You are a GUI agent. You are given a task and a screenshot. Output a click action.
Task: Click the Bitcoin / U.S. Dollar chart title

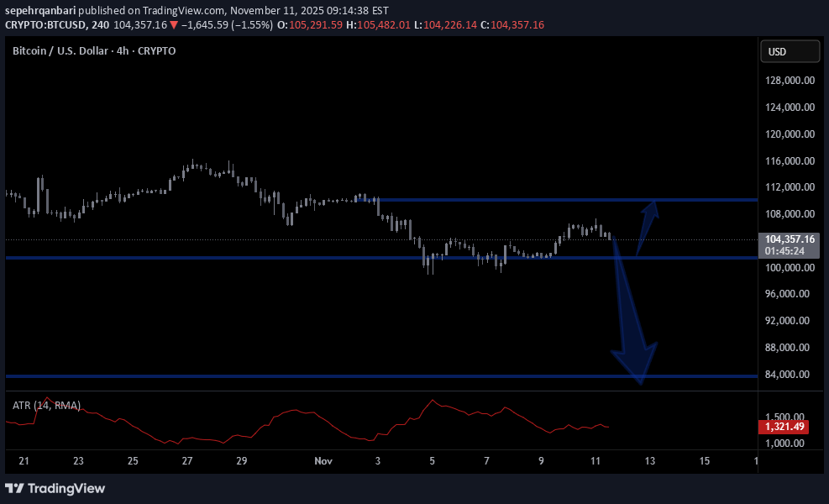coord(93,51)
